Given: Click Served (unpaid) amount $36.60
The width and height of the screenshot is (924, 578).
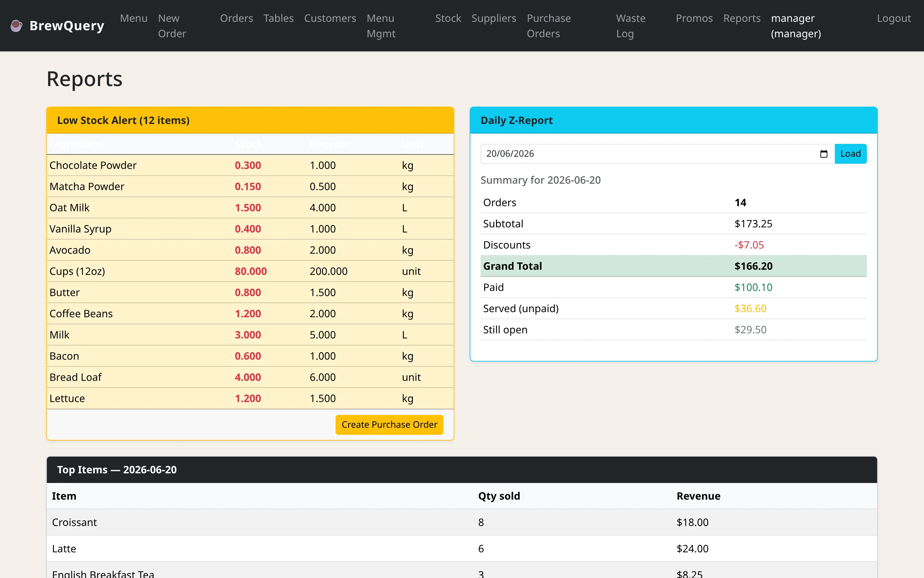Looking at the screenshot, I should pos(750,309).
